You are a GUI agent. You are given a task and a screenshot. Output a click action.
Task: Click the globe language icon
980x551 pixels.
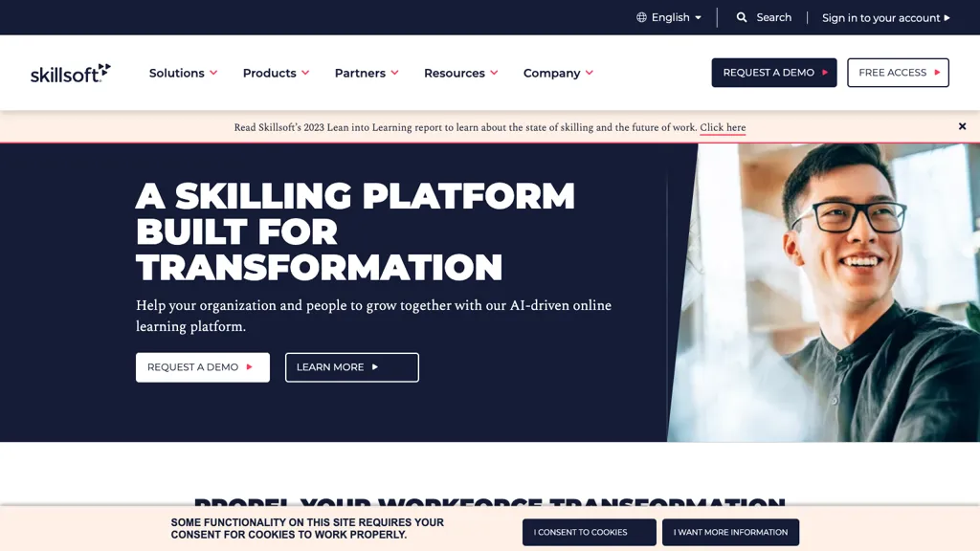pos(641,17)
